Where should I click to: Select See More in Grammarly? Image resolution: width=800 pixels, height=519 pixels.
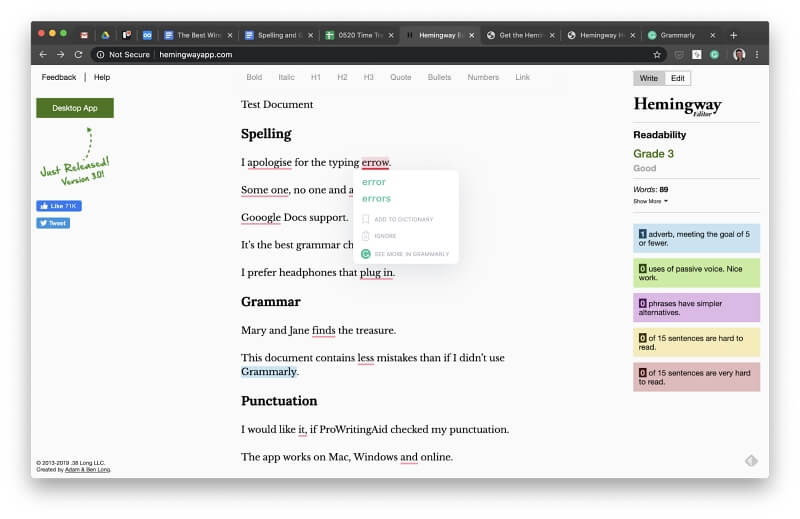[411, 254]
